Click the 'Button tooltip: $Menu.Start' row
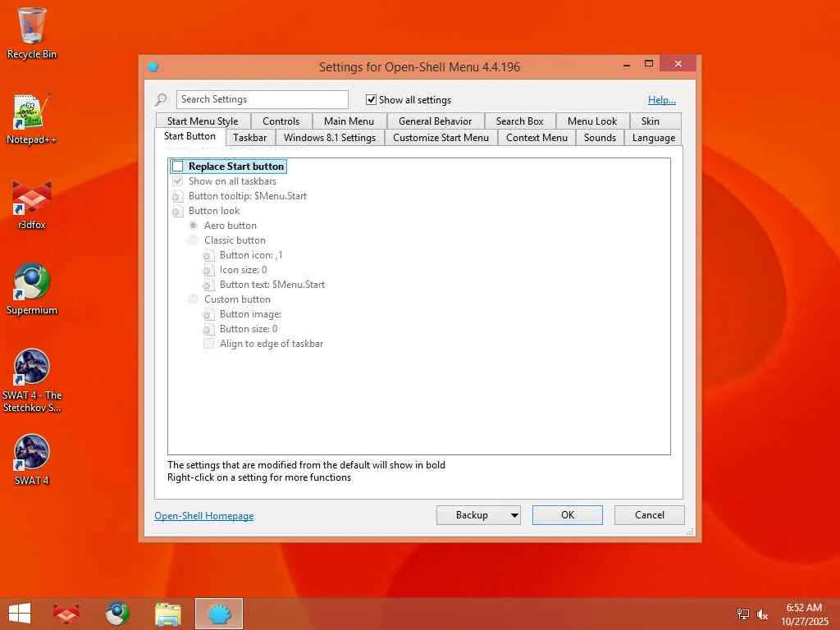This screenshot has width=840, height=630. point(239,196)
